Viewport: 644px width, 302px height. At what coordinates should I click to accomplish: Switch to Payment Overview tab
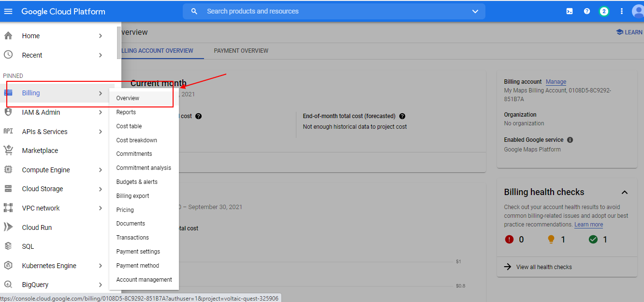[x=241, y=51]
